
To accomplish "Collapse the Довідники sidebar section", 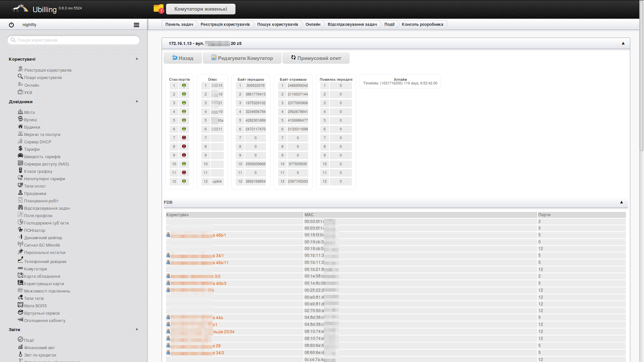I will pyautogui.click(x=137, y=101).
